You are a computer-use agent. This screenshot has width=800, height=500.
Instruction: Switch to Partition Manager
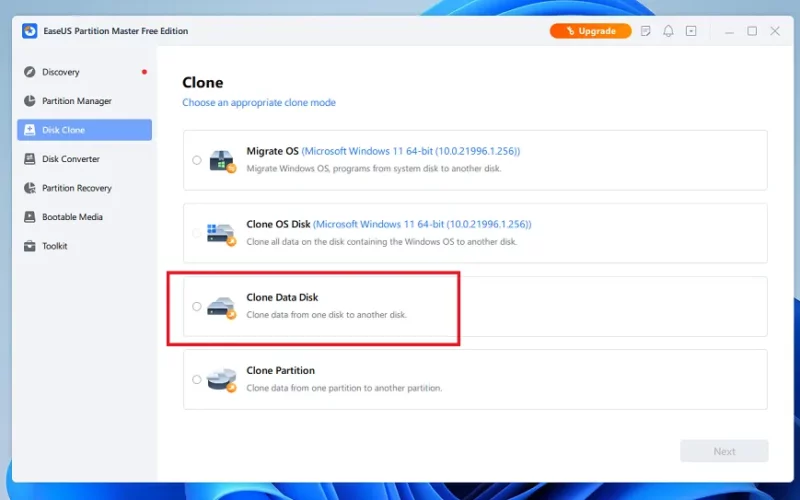(84, 101)
